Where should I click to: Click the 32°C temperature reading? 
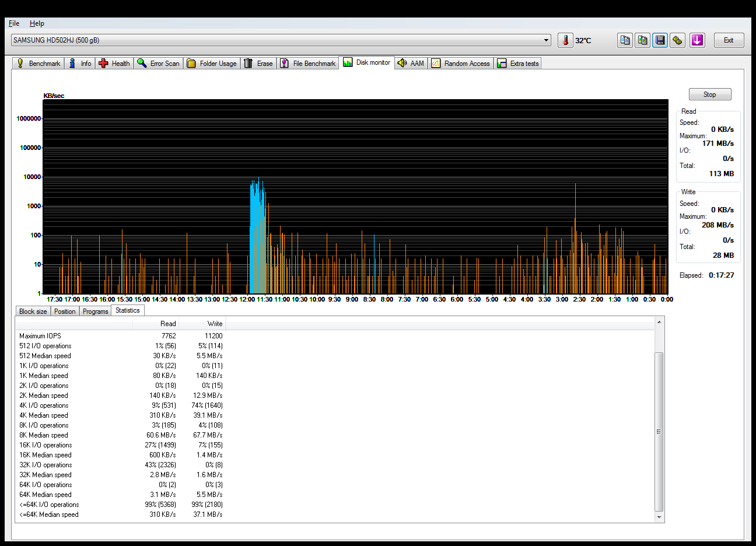click(x=583, y=40)
